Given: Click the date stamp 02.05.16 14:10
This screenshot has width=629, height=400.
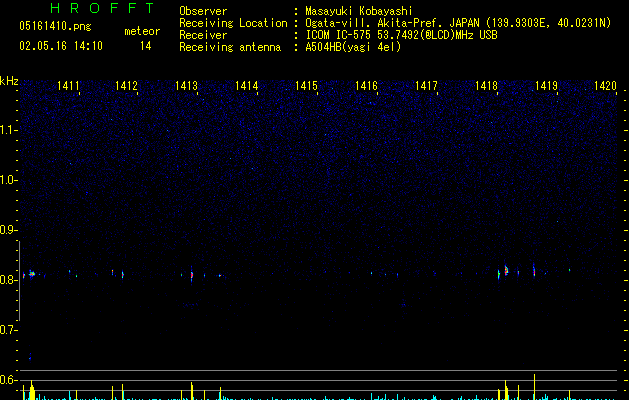Looking at the screenshot, I should (x=61, y=46).
